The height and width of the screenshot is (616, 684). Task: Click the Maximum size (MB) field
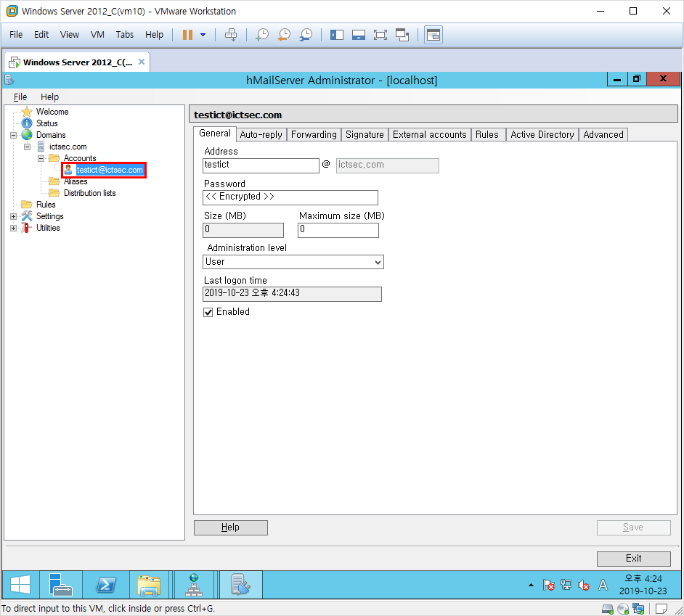[338, 230]
